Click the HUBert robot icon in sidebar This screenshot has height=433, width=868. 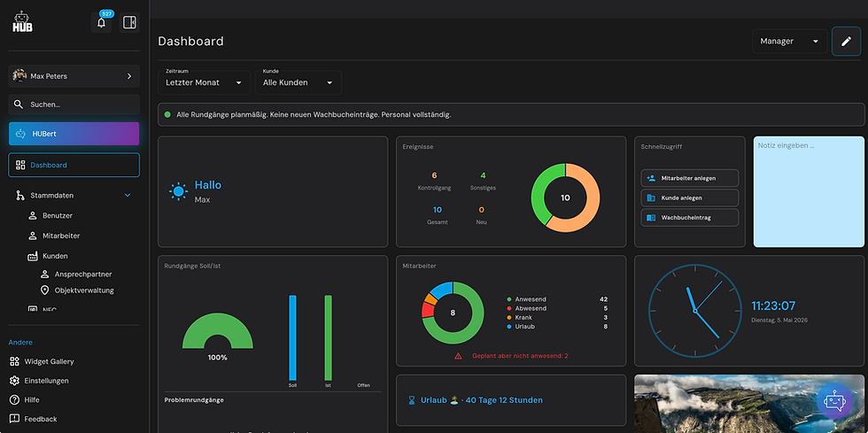click(x=20, y=134)
